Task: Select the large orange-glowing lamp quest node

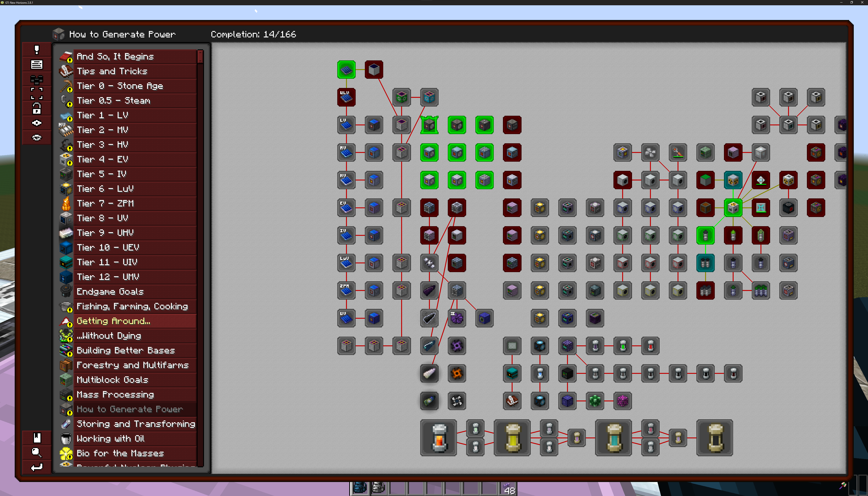Action: [439, 438]
